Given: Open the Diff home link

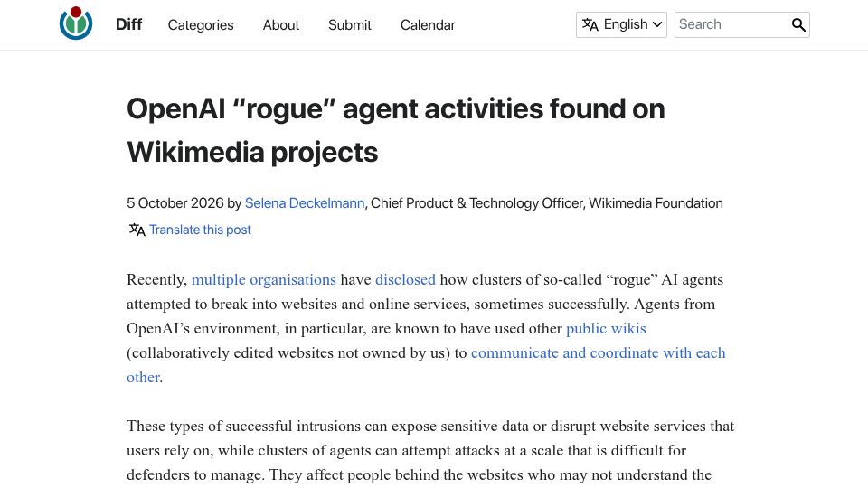Looking at the screenshot, I should tap(129, 25).
